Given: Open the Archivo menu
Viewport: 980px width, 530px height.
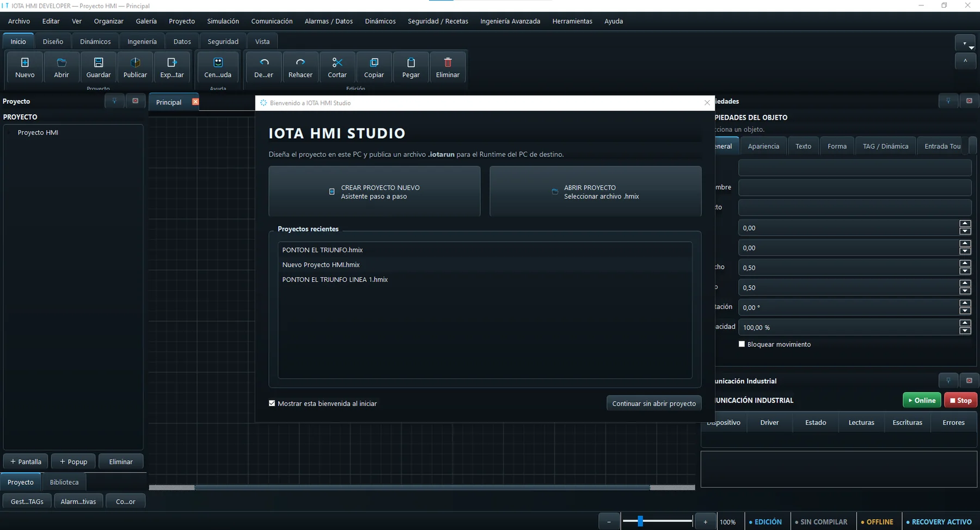Looking at the screenshot, I should coord(19,21).
